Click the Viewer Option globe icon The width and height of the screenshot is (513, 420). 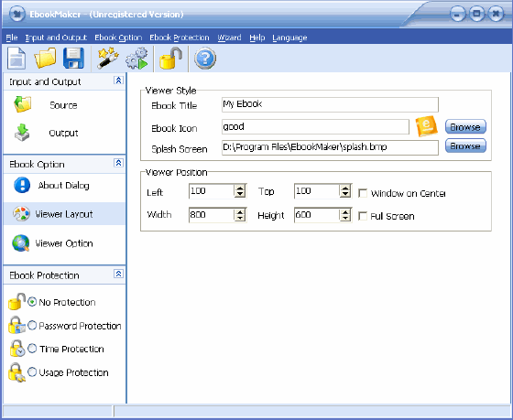20,243
